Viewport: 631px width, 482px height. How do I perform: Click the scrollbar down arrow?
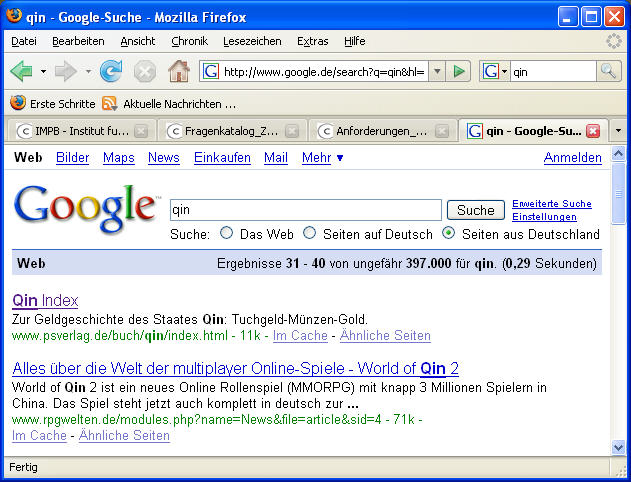(x=618, y=447)
